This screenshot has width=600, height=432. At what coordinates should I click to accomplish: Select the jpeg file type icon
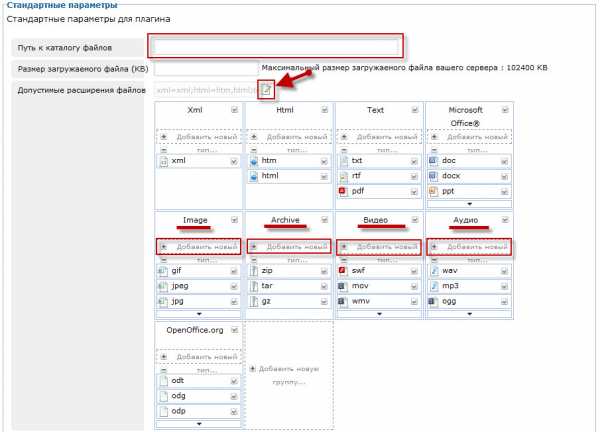pyautogui.click(x=163, y=286)
